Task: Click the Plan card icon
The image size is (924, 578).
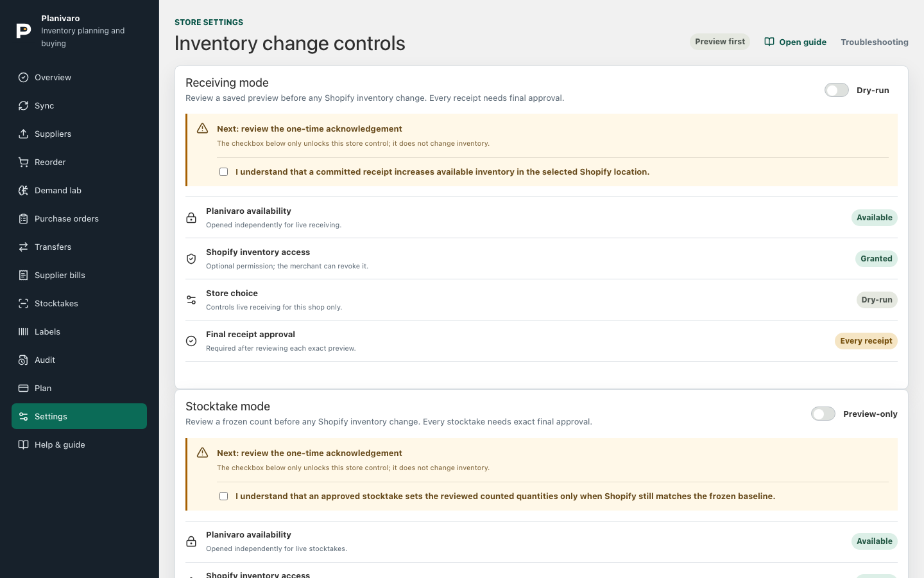Action: (x=23, y=389)
